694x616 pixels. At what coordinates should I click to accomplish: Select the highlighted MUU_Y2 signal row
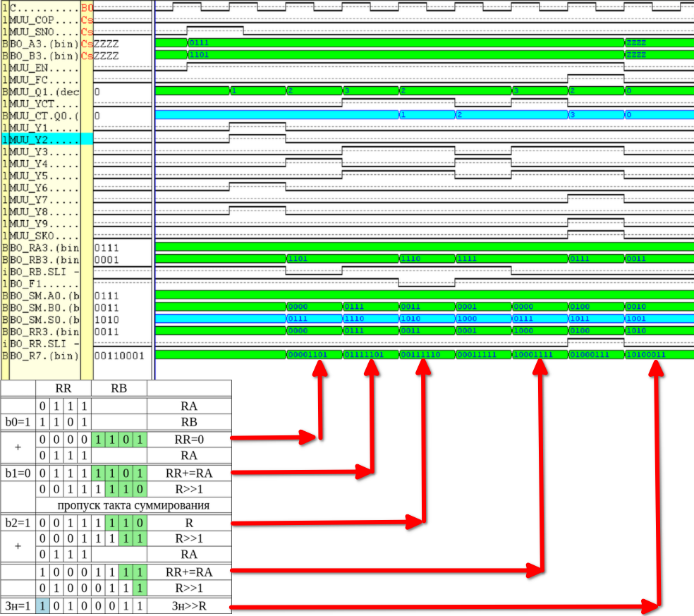coord(42,140)
